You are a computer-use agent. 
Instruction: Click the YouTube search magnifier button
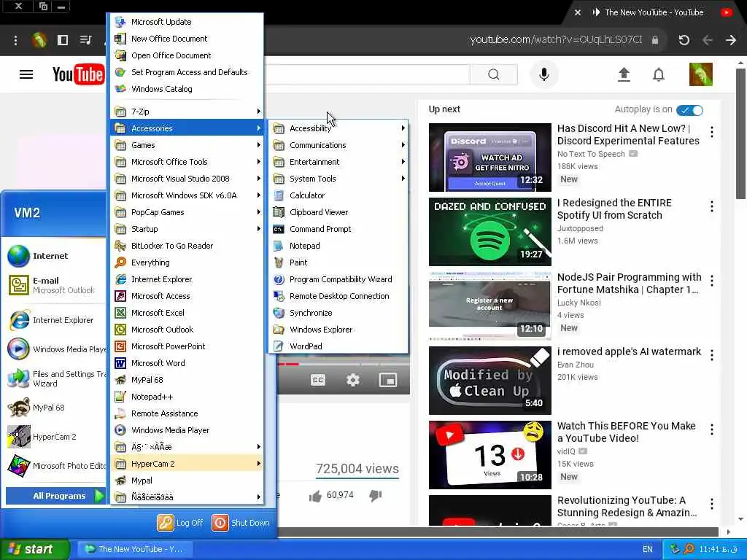coord(494,75)
